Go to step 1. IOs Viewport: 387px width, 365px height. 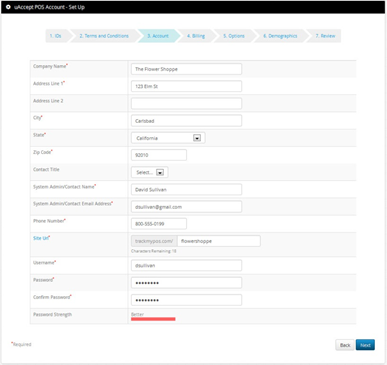pos(56,36)
